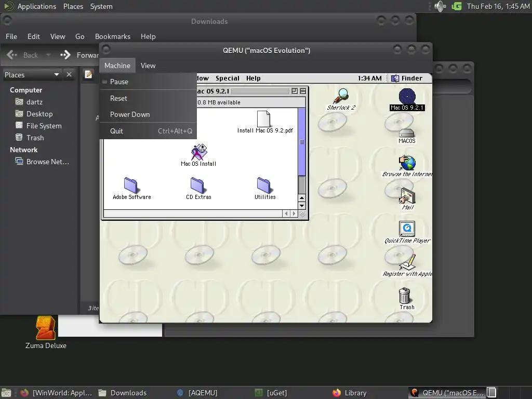This screenshot has height=399, width=532.
Task: Click scroll right arrow in Mac OS window
Action: [294, 214]
